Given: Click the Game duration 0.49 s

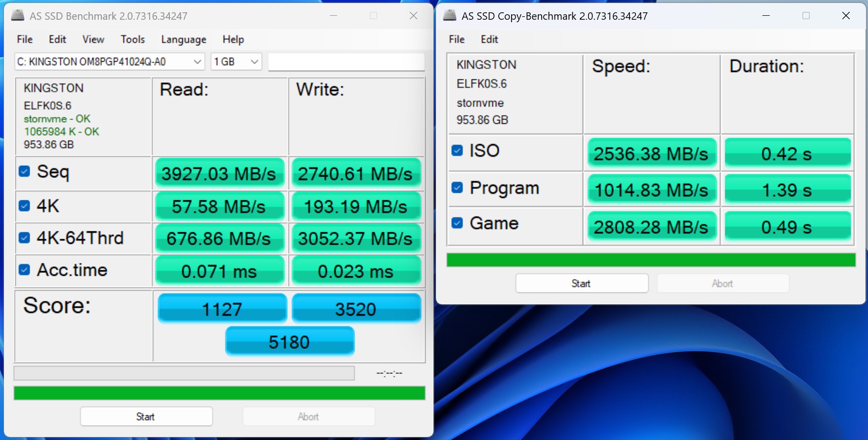Looking at the screenshot, I should (x=788, y=226).
